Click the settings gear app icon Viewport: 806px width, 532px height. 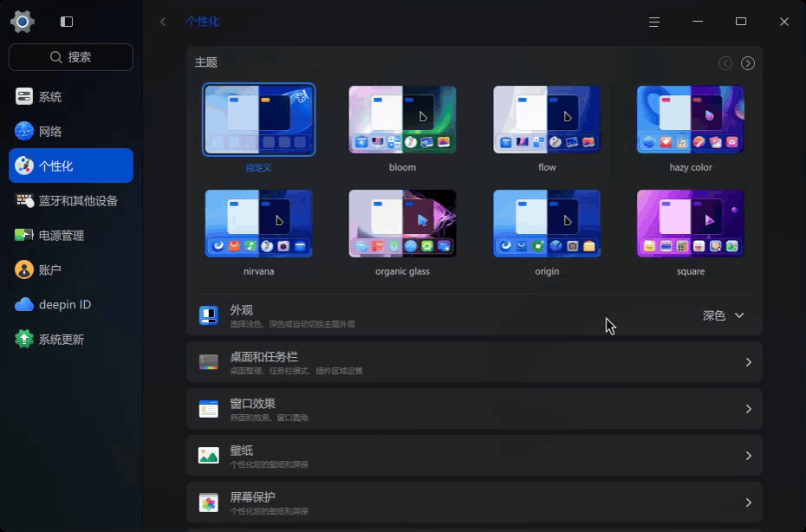pos(23,22)
